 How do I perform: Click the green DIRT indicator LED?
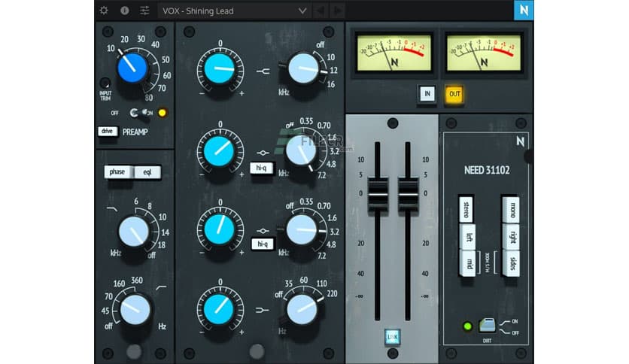tap(467, 326)
